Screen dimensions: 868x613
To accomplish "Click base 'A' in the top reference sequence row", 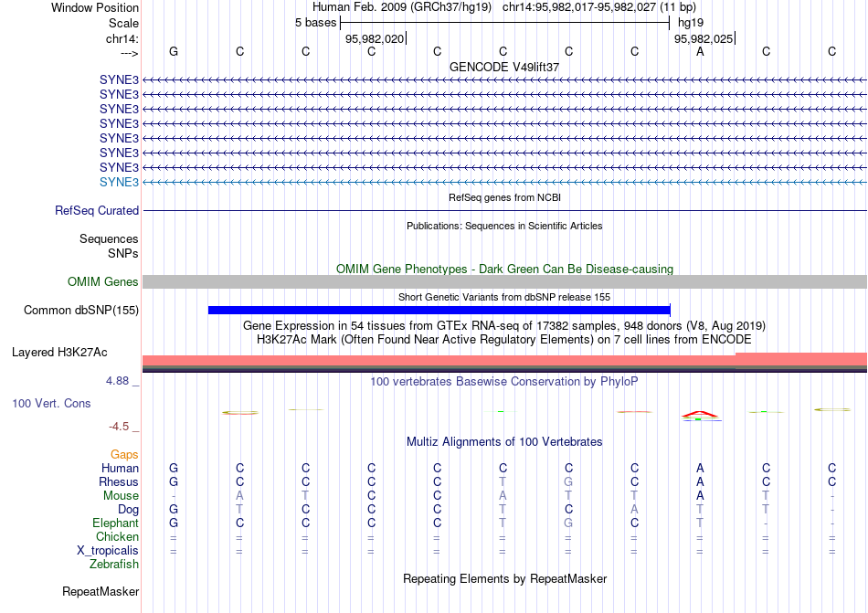I will tap(700, 51).
